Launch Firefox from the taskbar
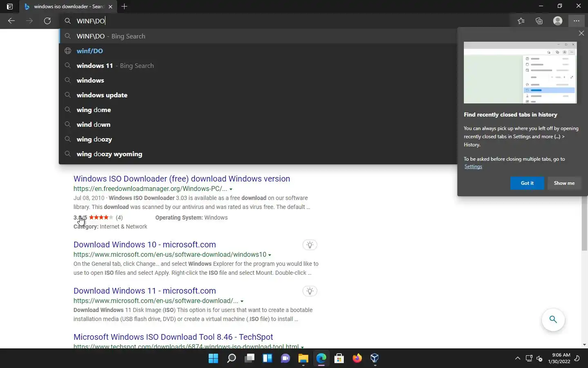588x368 pixels. (x=357, y=359)
